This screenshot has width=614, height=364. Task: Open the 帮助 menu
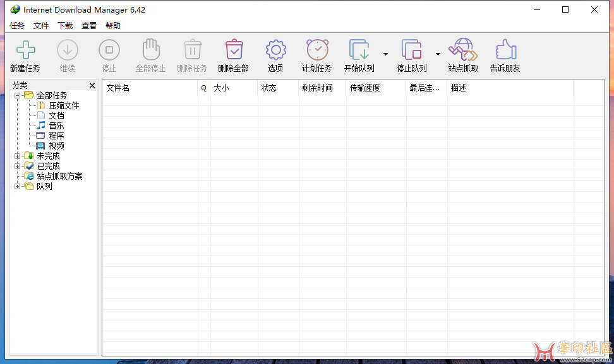click(113, 26)
